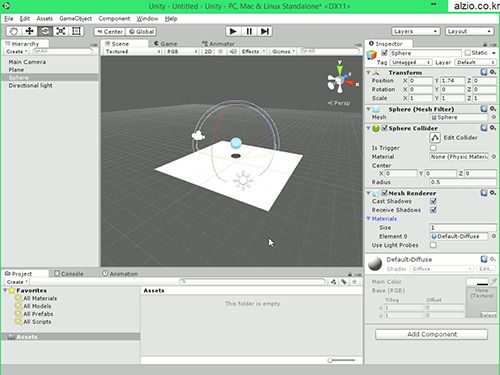500x375 pixels.
Task: Toggle scene audio icon
Action: 233,51
